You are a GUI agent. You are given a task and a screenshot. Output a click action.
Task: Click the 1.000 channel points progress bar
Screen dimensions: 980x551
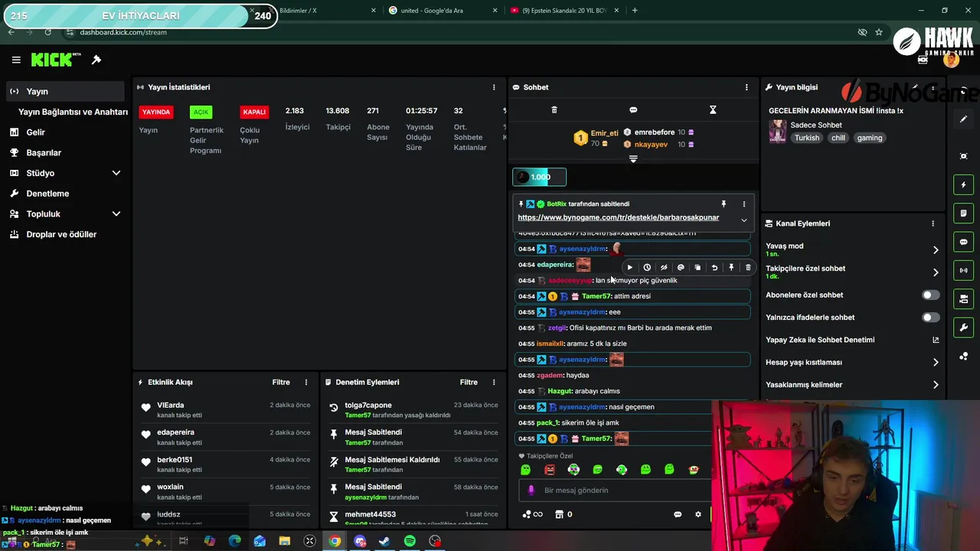(540, 177)
